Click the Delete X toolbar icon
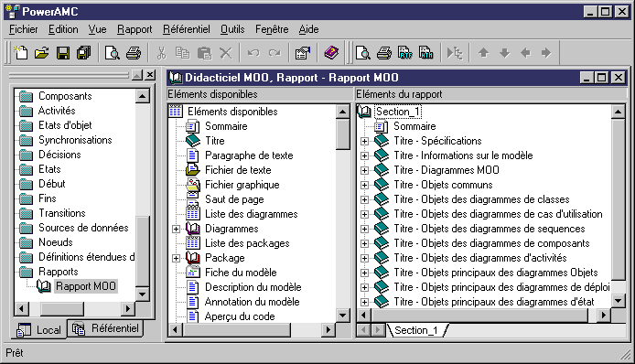 pos(226,53)
